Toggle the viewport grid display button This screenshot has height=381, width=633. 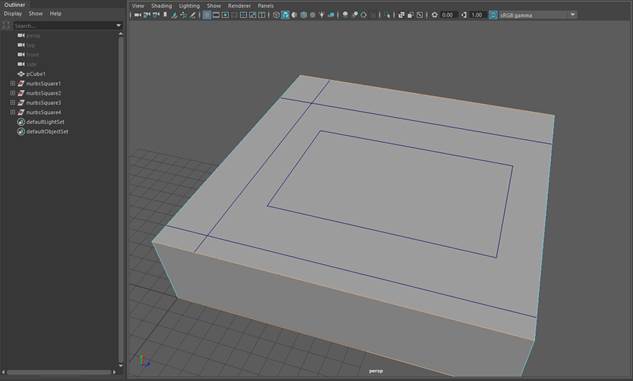click(207, 15)
